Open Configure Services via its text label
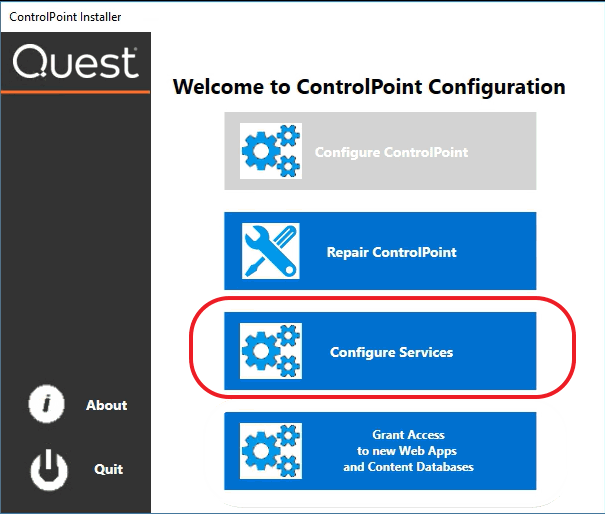The height and width of the screenshot is (514, 605). [x=391, y=352]
